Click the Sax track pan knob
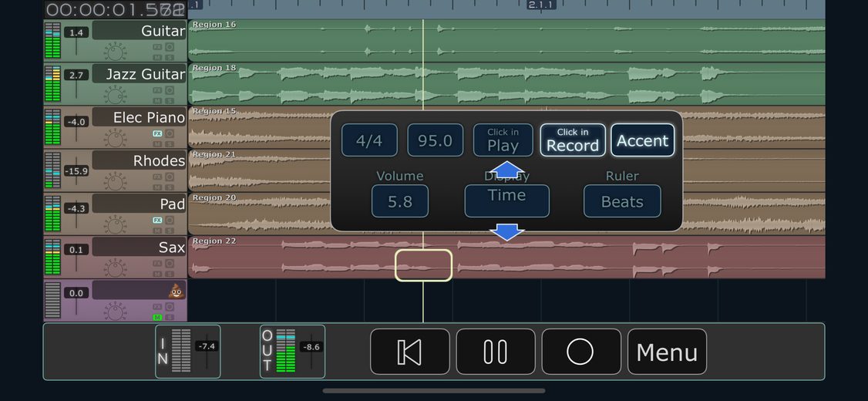 [115, 268]
